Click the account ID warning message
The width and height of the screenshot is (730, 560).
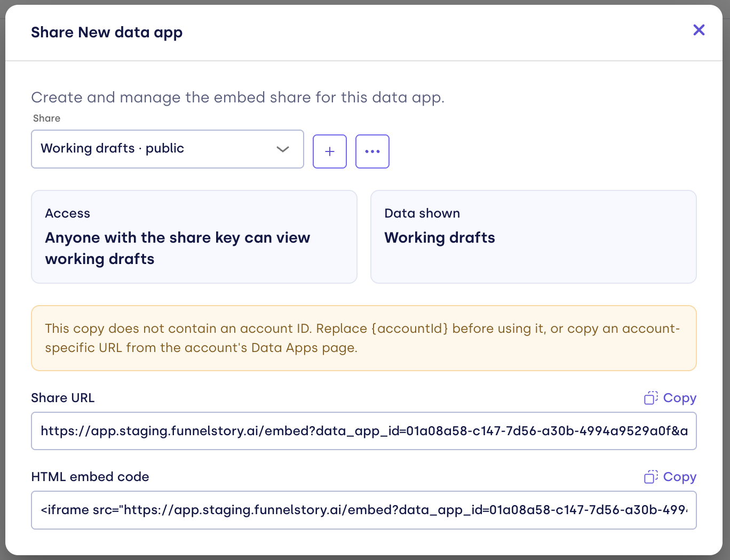coord(364,338)
